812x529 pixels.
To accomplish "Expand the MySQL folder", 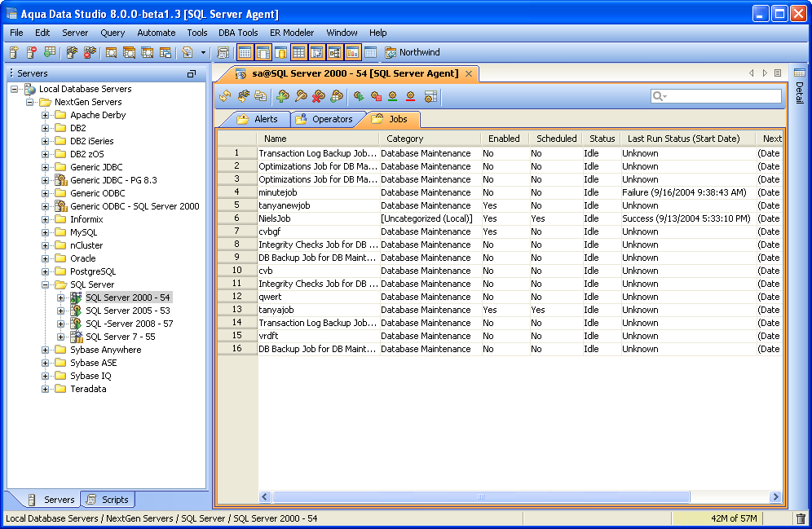I will tap(46, 232).
